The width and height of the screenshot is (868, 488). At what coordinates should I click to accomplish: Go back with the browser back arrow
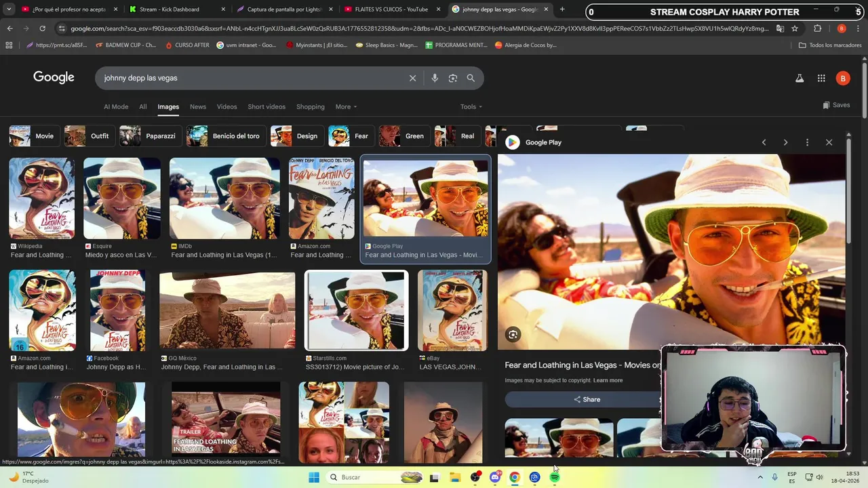[x=9, y=28]
